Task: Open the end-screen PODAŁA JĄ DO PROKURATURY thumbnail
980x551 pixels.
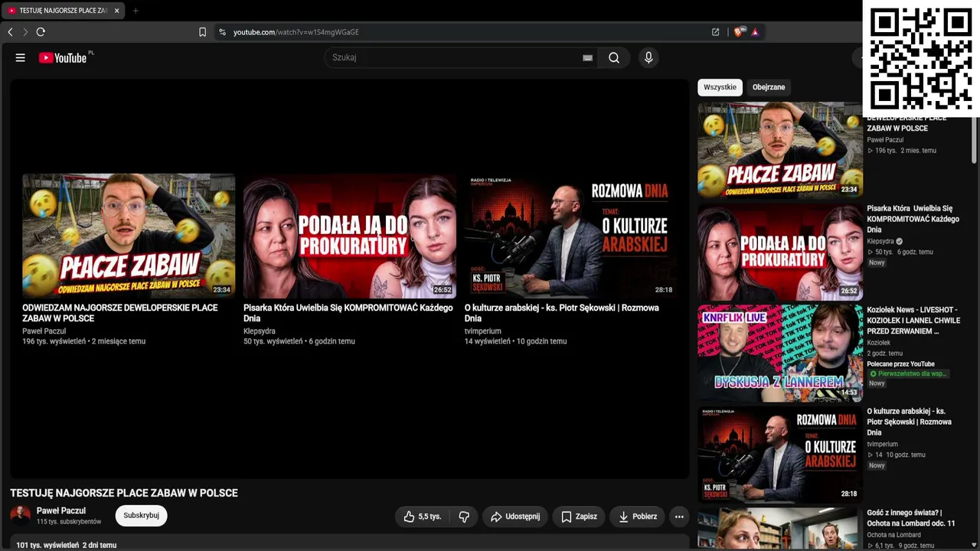Action: click(350, 236)
